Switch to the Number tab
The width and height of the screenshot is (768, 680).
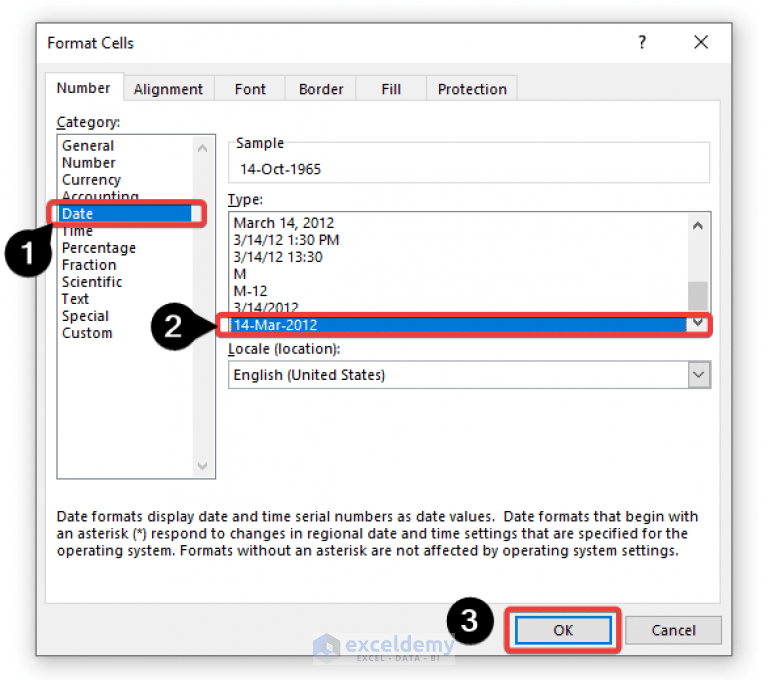click(x=84, y=88)
